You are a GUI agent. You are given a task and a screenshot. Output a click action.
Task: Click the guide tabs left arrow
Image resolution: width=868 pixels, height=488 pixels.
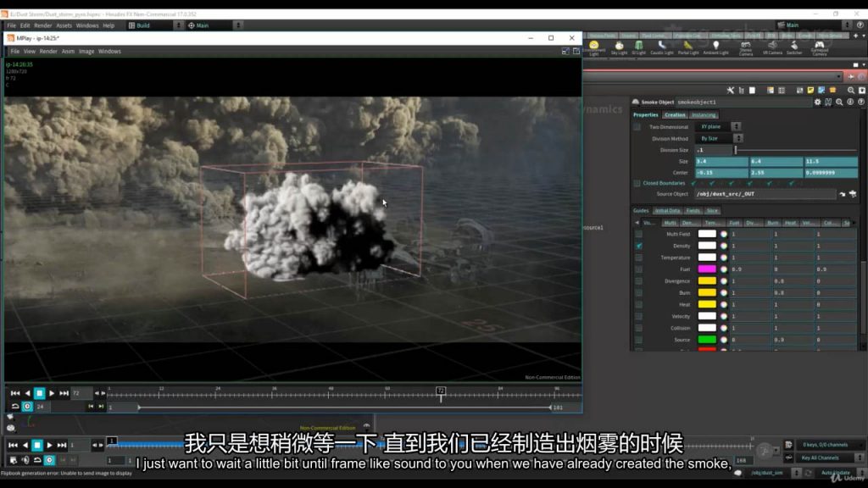(x=637, y=223)
